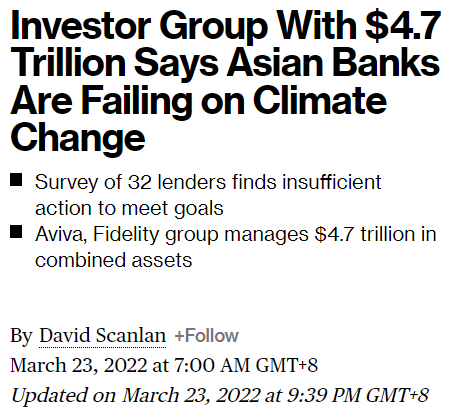Click the word "By" before author name

21,336
